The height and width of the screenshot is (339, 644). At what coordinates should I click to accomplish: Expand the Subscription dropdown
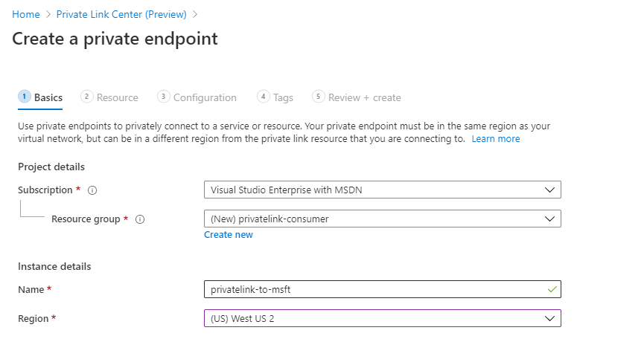tap(383, 190)
